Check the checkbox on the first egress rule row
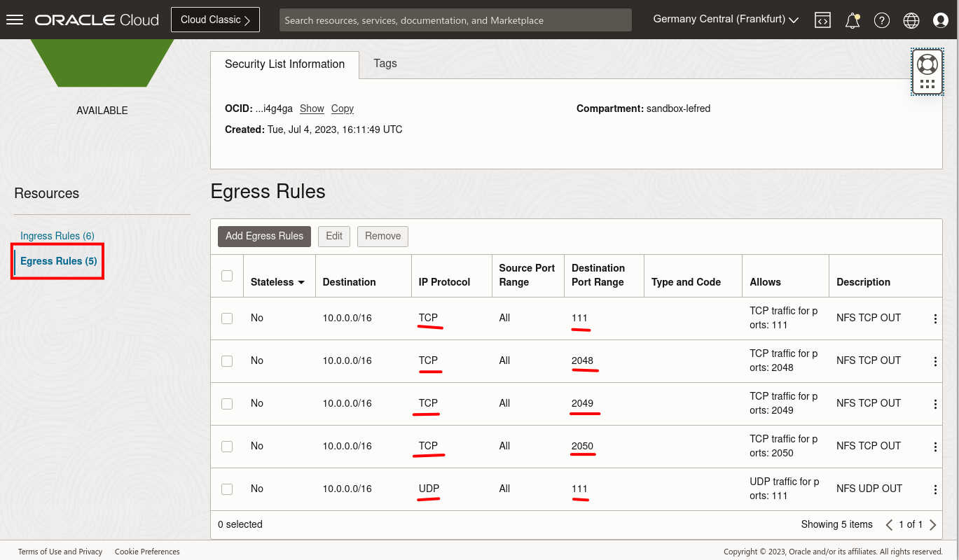 [x=227, y=318]
